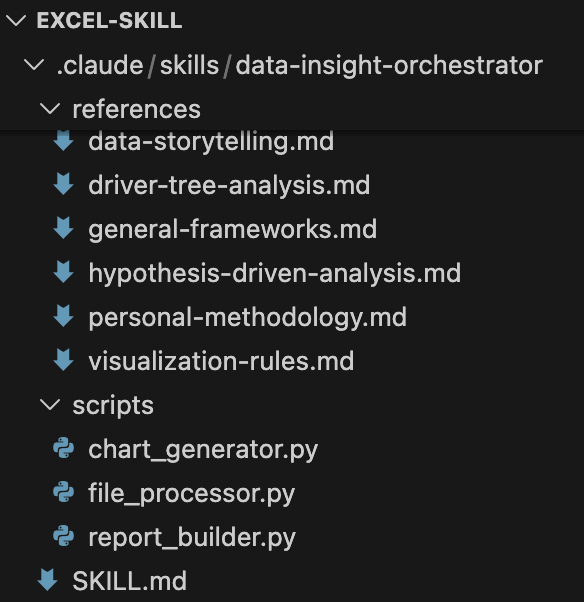Collapse the scripts folder chevron

50,405
